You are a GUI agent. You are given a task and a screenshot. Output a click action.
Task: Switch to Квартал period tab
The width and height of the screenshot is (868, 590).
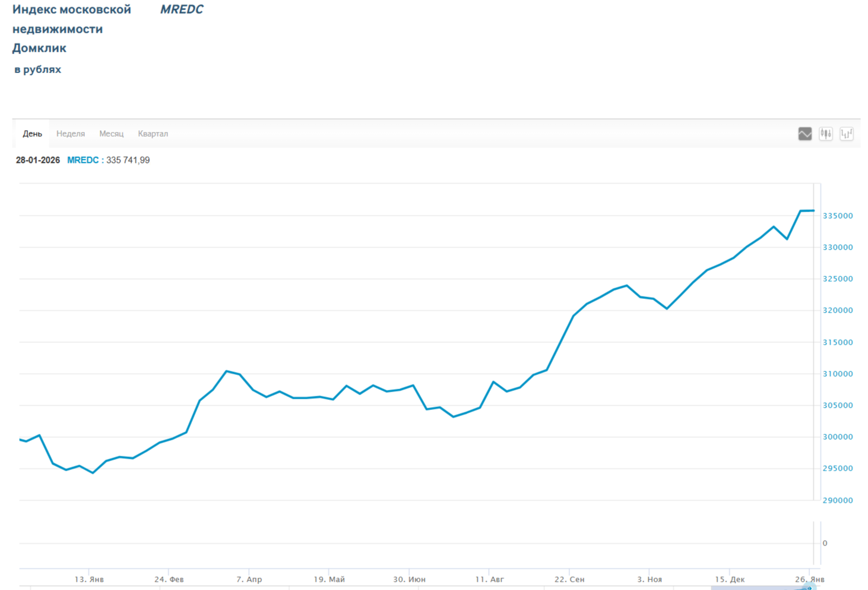click(x=153, y=134)
